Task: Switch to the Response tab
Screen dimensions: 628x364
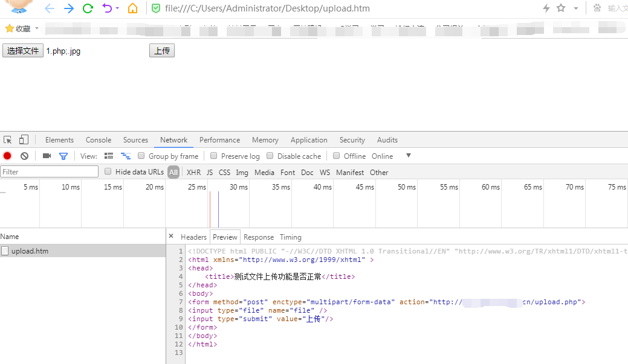Action: click(259, 237)
